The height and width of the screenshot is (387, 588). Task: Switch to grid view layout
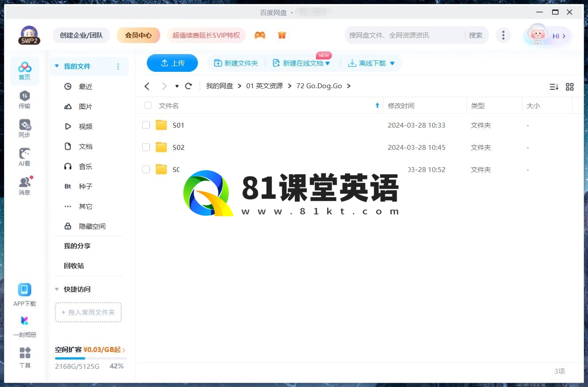tap(570, 87)
